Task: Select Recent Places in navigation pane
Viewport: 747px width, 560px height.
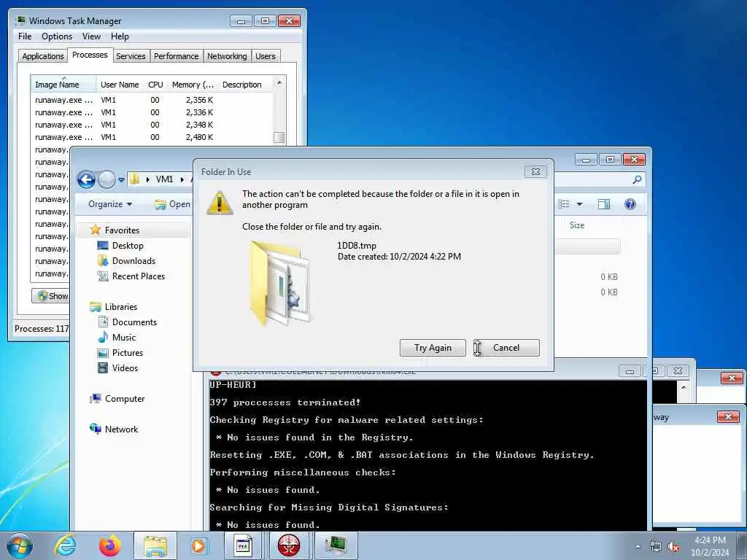Action: (x=138, y=276)
